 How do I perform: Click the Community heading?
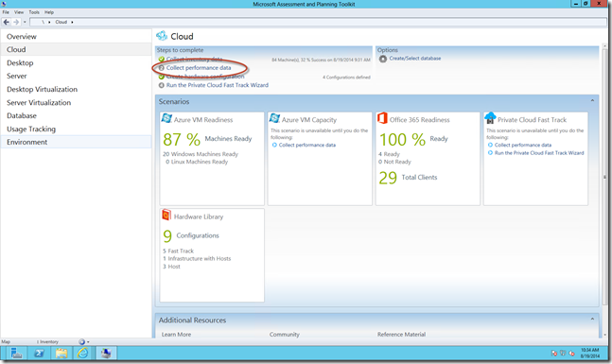[285, 335]
